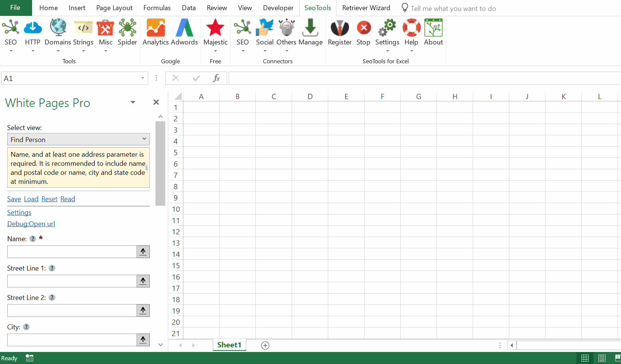This screenshot has width=621, height=364.
Task: Switch to Normal view in status bar
Action: 585,358
